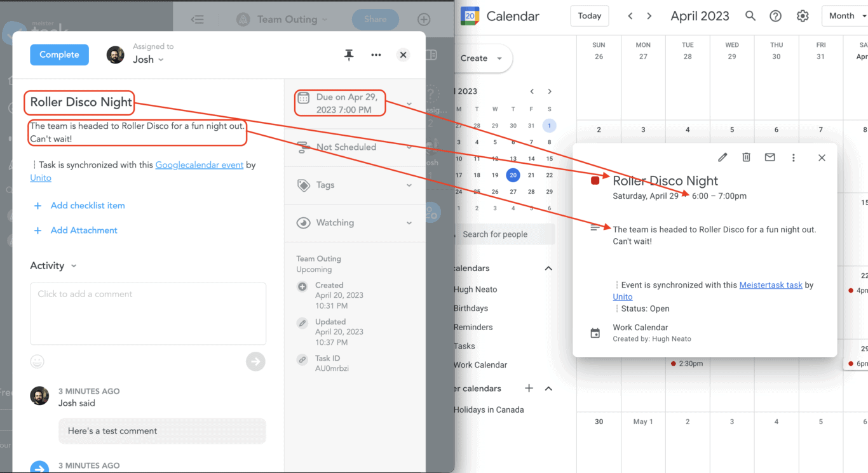Open Google Calendar help menu
Image resolution: width=868 pixels, height=473 pixels.
(x=775, y=16)
